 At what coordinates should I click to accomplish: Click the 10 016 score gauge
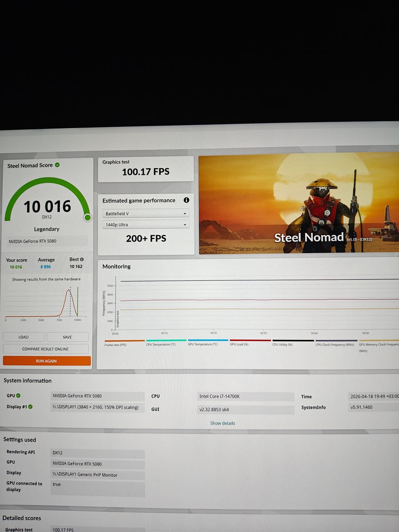click(47, 200)
